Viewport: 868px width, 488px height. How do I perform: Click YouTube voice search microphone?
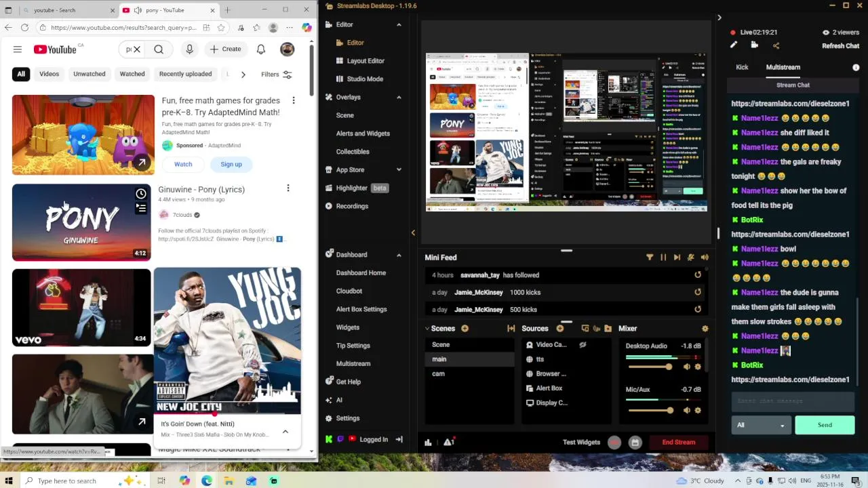point(190,49)
